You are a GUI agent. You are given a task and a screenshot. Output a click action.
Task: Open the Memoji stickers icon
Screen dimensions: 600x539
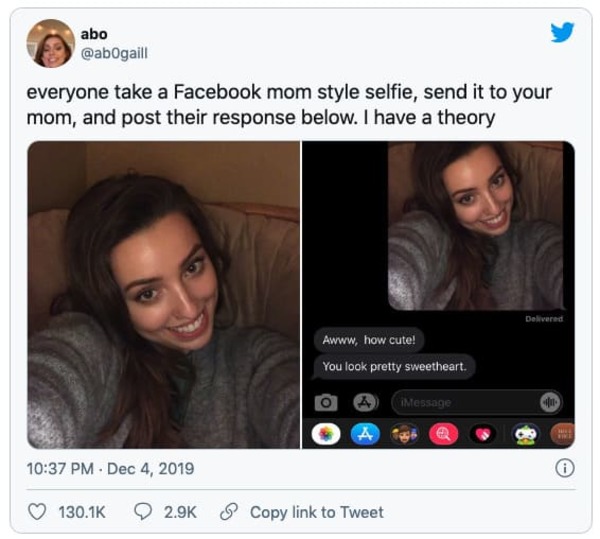(404, 435)
